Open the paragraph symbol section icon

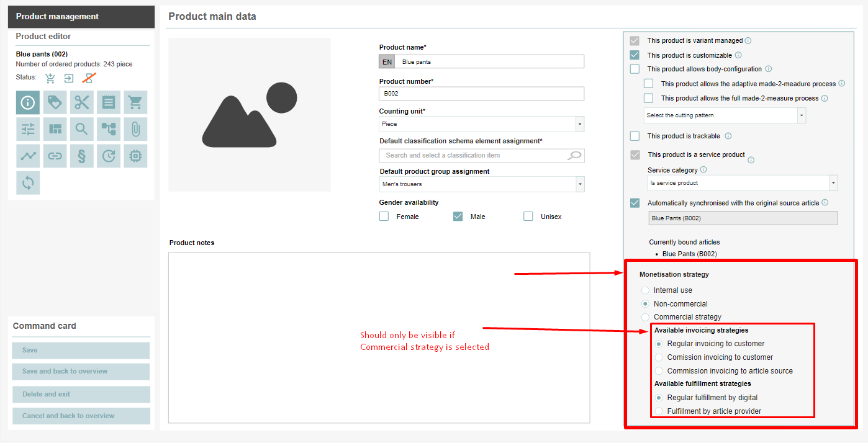(x=82, y=156)
